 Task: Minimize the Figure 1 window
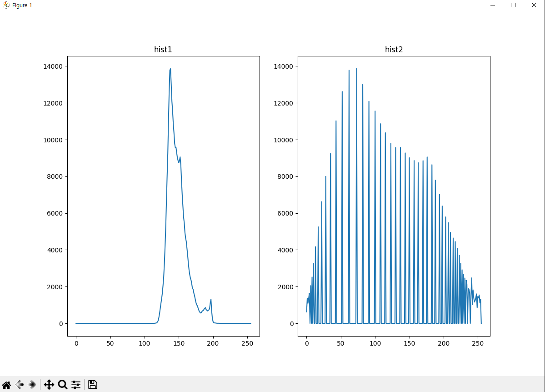coord(493,5)
